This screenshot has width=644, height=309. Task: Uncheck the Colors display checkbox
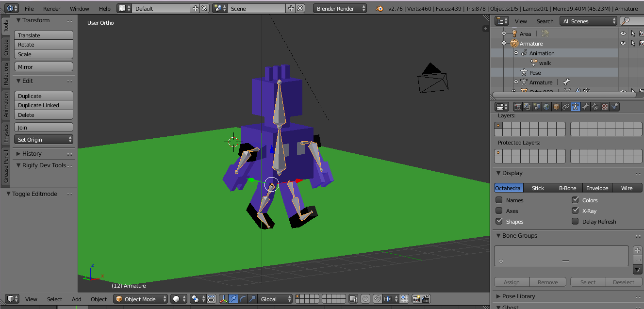coord(575,200)
